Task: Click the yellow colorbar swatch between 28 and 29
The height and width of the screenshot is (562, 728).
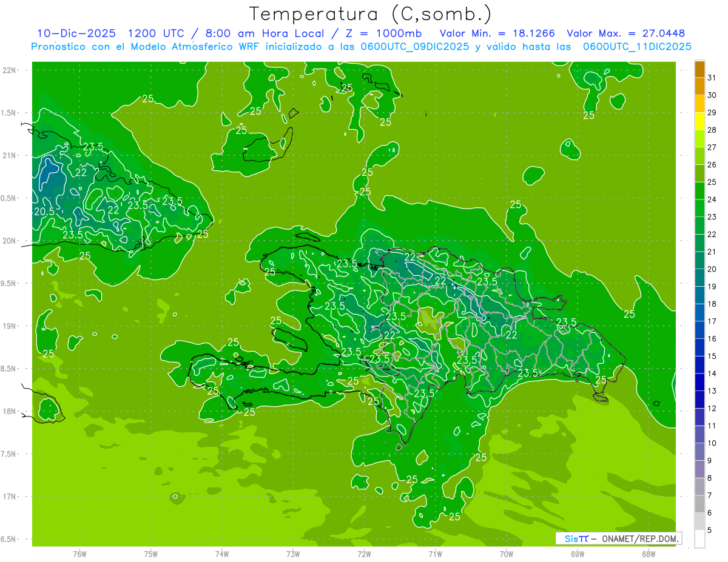Action: (x=699, y=121)
